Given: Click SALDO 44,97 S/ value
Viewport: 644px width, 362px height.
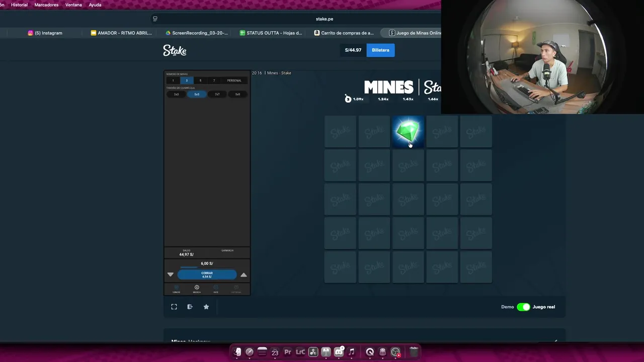Looking at the screenshot, I should pos(187,254).
